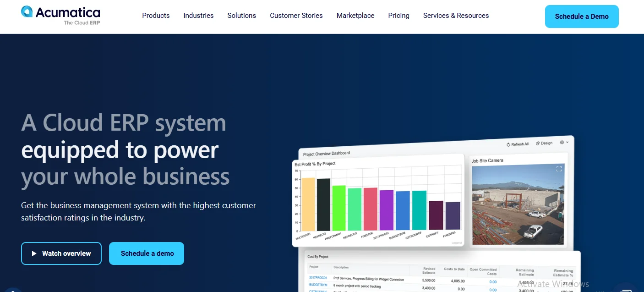This screenshot has height=292, width=644.
Task: Go to Customer Stories
Action: 296,16
